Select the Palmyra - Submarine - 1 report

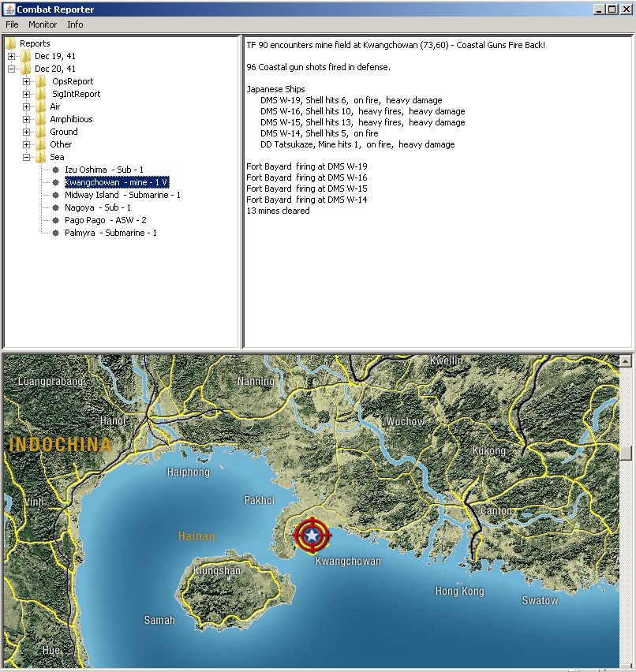click(x=110, y=233)
